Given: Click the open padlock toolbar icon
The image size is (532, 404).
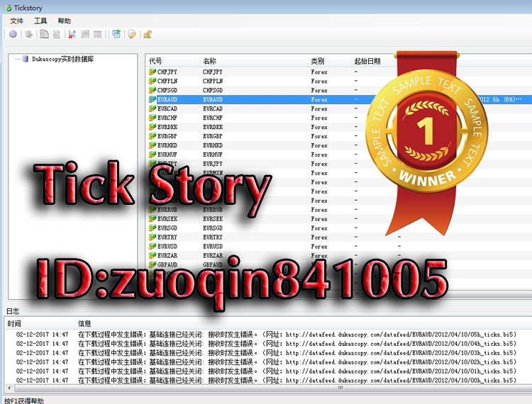Looking at the screenshot, I should point(148,34).
